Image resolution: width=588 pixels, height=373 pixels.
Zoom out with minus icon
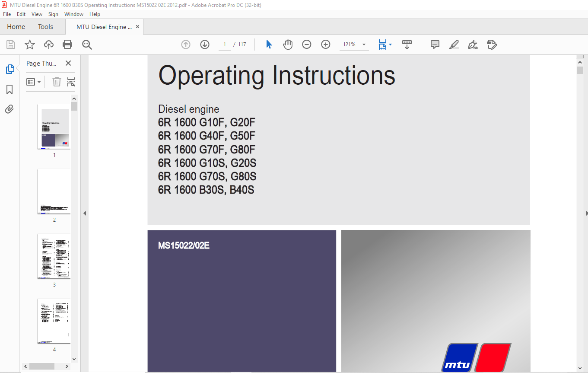pos(307,45)
